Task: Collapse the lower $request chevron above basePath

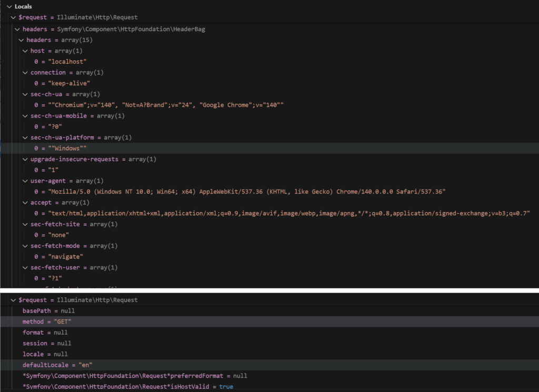Action: point(13,300)
